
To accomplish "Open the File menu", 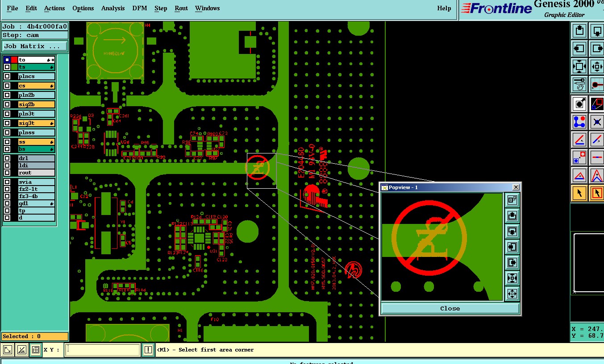I will (x=12, y=8).
